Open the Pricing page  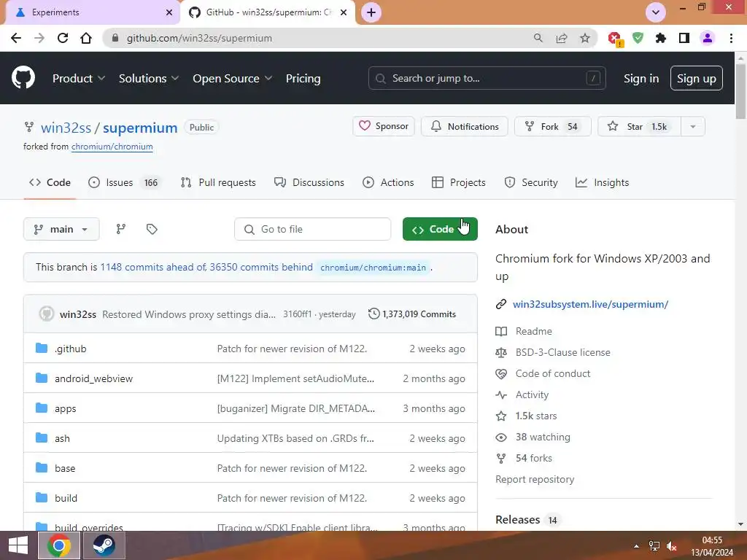coord(303,79)
